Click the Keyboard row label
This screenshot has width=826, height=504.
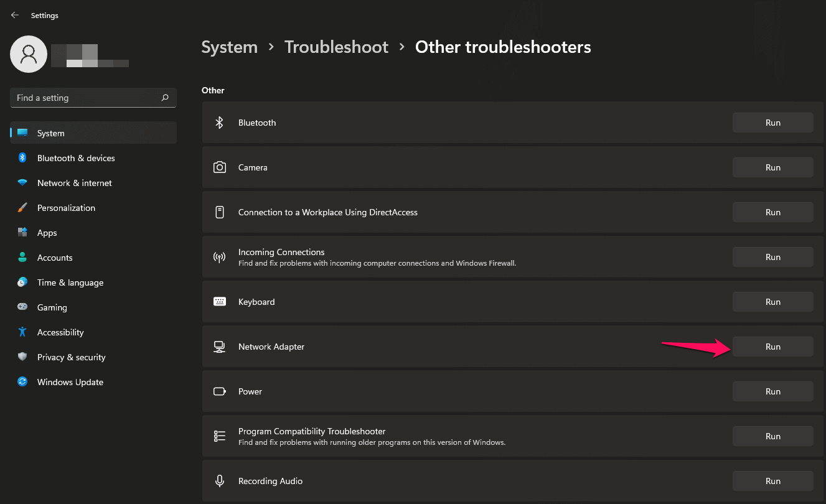[x=256, y=302]
